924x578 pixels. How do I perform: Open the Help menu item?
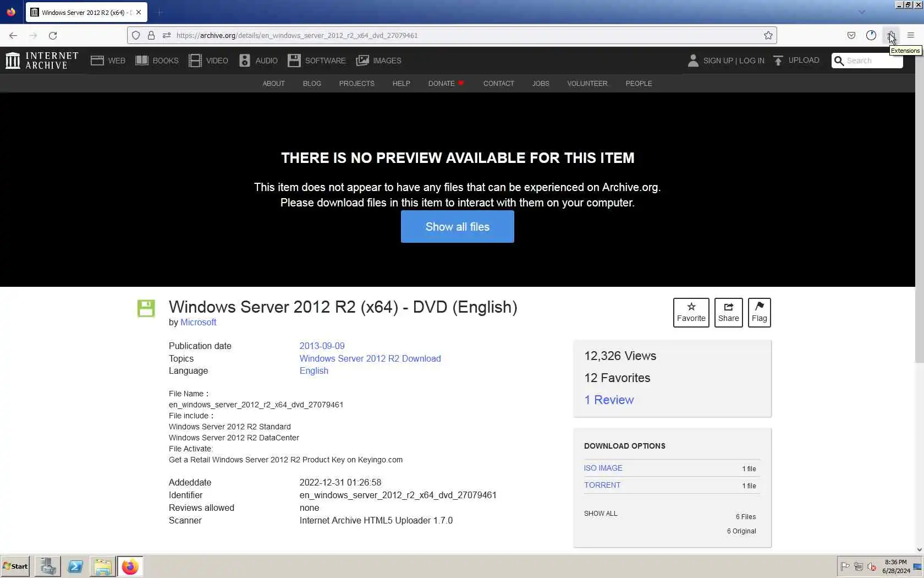[401, 84]
